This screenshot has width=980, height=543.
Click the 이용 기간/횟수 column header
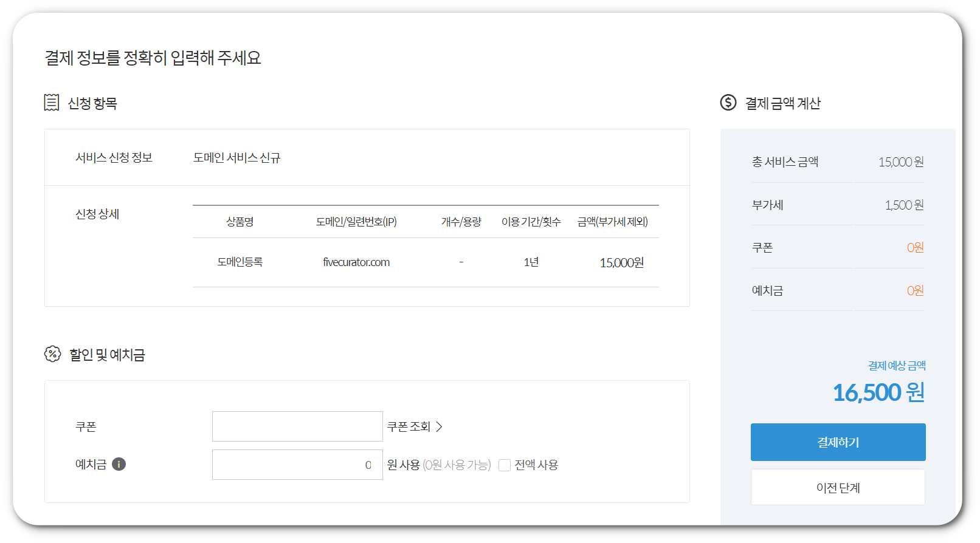point(531,222)
